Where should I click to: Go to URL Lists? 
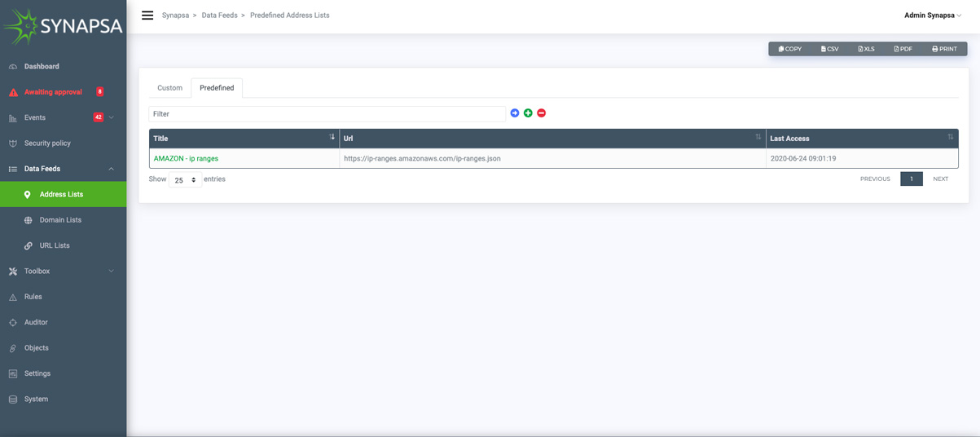point(55,245)
